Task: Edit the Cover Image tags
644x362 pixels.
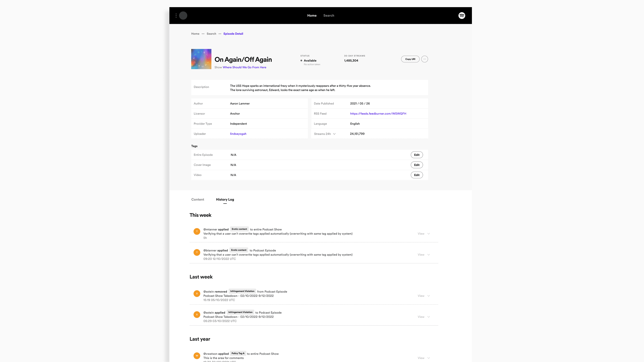Action: pos(417,165)
